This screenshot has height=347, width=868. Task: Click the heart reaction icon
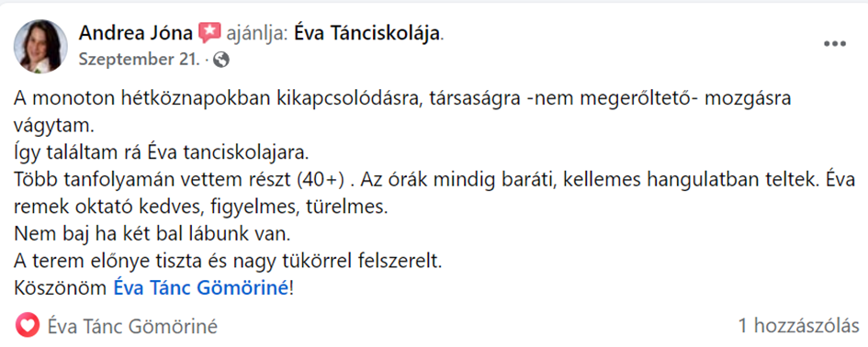(28, 326)
